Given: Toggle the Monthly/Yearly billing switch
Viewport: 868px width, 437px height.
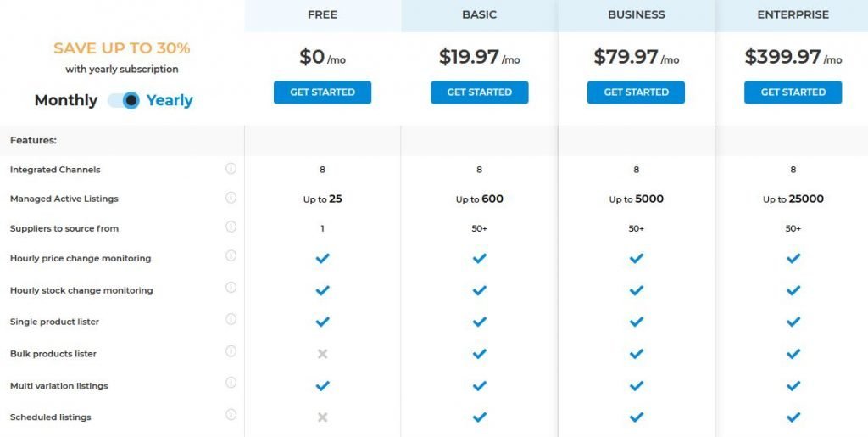Looking at the screenshot, I should (124, 100).
